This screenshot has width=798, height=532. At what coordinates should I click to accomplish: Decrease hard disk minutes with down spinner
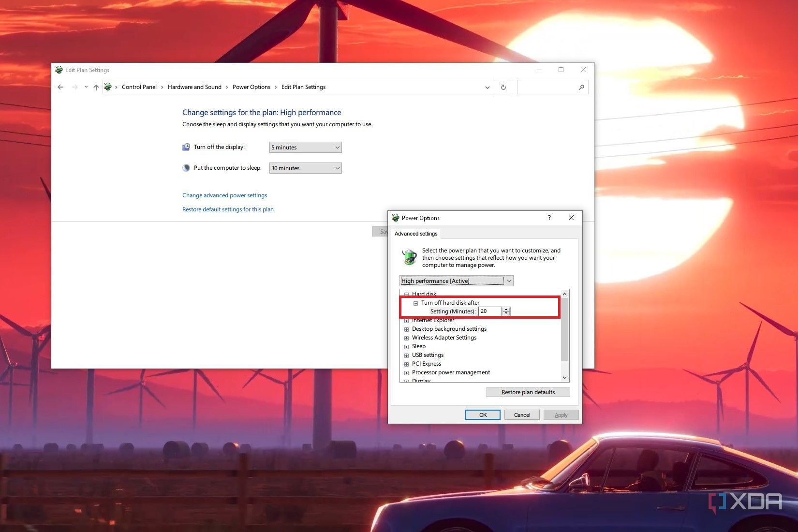click(x=506, y=314)
